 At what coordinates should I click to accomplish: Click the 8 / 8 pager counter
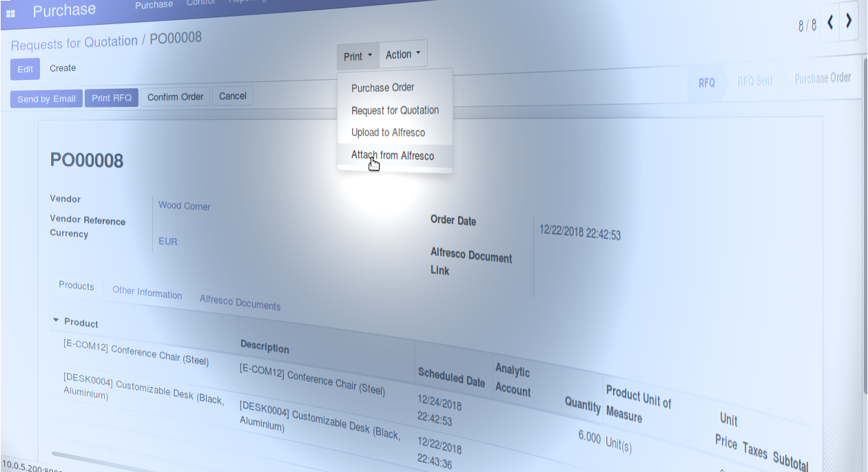click(807, 25)
